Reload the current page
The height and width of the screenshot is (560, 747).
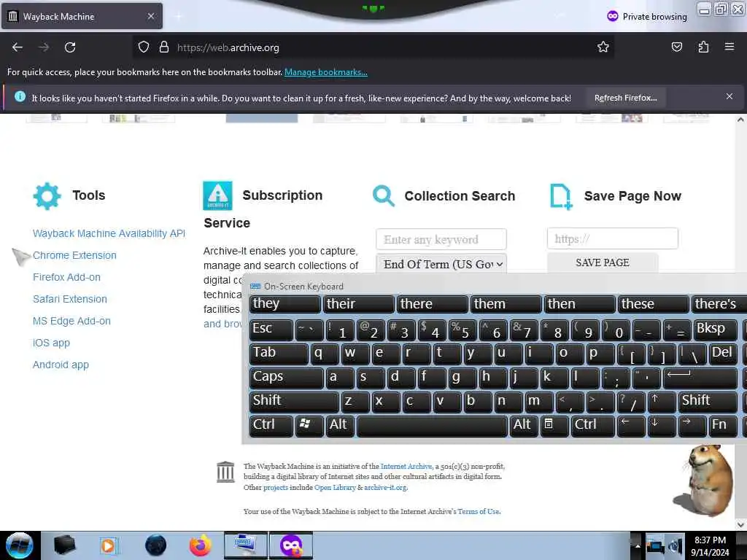[70, 47]
